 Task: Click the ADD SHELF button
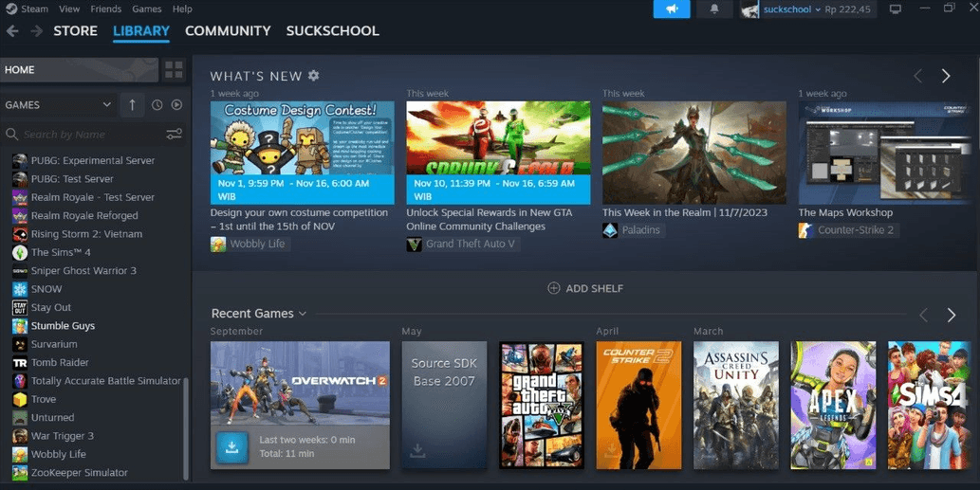pos(585,288)
